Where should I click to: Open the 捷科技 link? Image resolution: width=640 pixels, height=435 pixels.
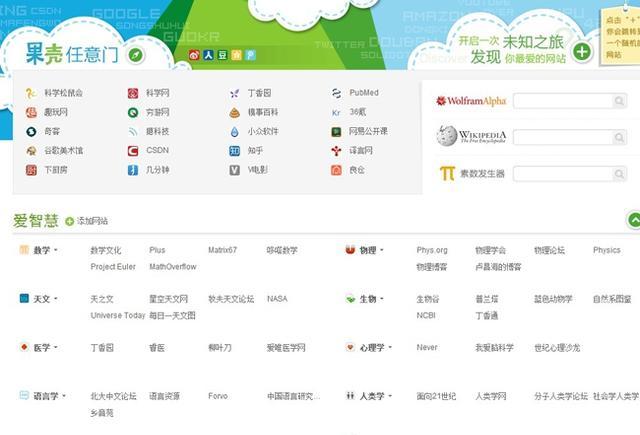pos(158,131)
